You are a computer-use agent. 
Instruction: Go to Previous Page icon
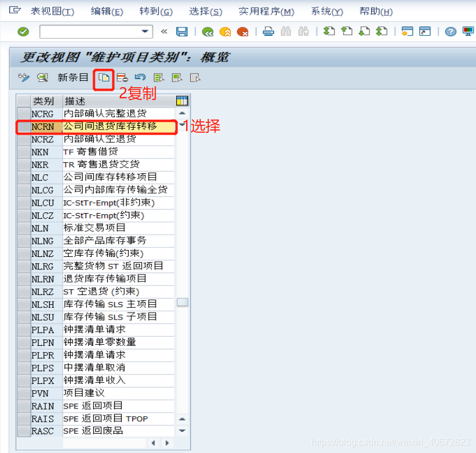coord(347,31)
